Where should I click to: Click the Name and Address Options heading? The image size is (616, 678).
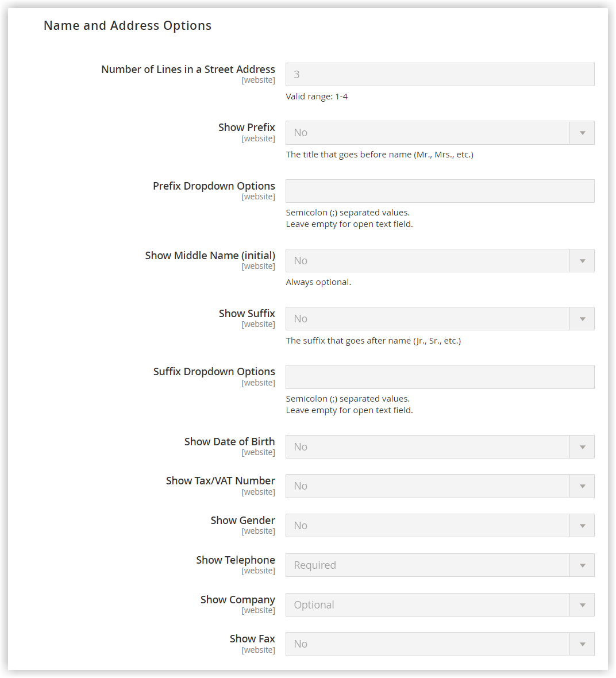coord(128,25)
